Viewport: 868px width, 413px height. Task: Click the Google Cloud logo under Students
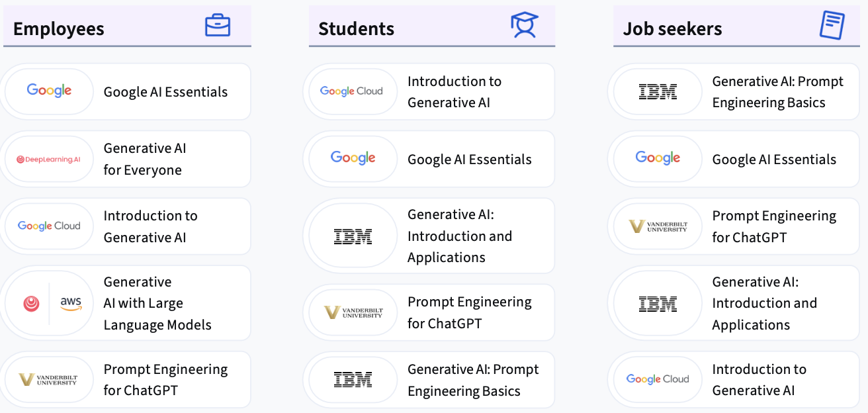pyautogui.click(x=351, y=91)
